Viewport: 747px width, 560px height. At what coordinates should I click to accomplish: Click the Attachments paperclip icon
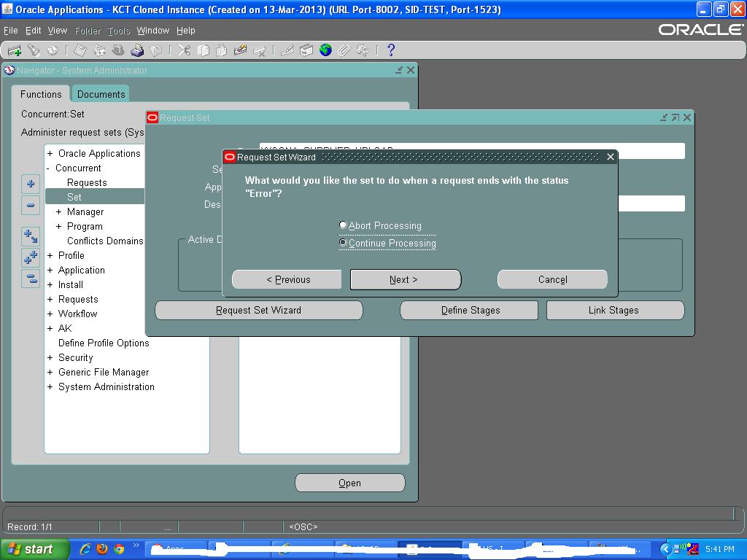point(344,50)
